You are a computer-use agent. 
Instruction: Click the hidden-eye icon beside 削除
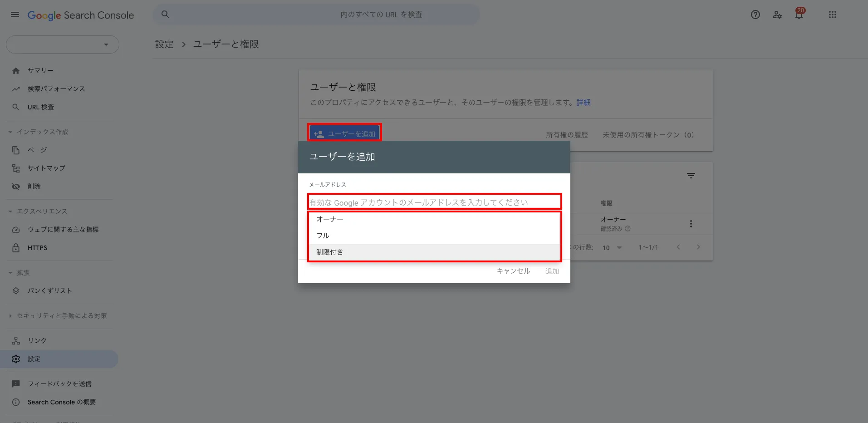[x=16, y=187]
